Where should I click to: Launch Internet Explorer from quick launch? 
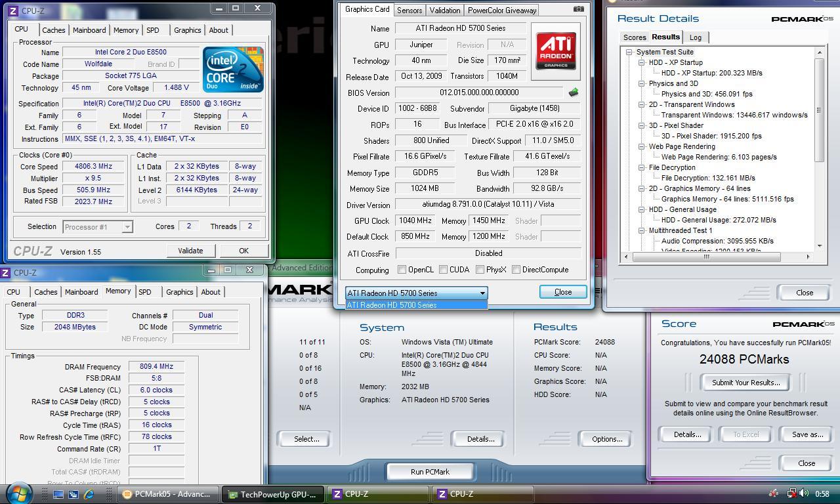(x=88, y=494)
